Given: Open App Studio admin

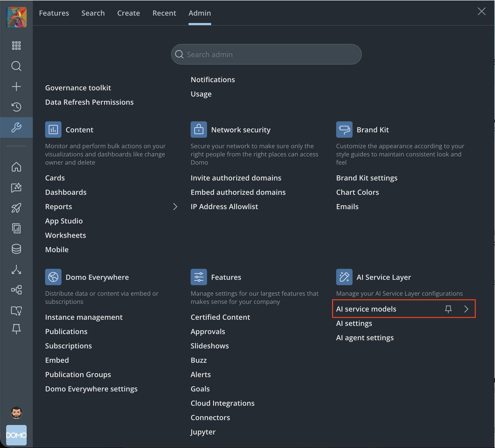Looking at the screenshot, I should pos(64,221).
